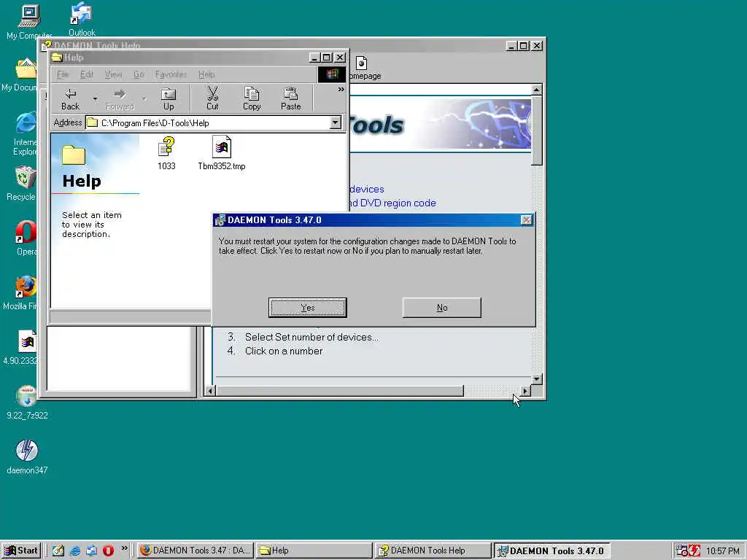Launch Internet Explorer from quick launch
747x560 pixels.
click(75, 551)
